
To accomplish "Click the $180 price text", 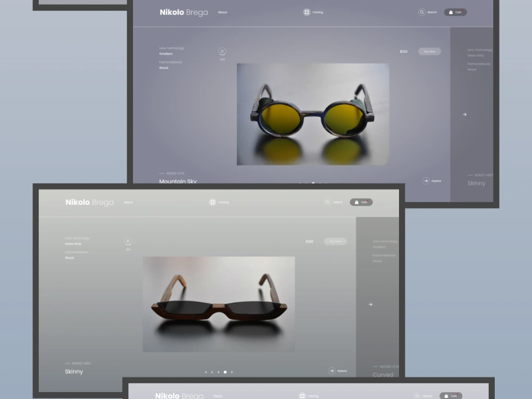I will click(x=310, y=242).
